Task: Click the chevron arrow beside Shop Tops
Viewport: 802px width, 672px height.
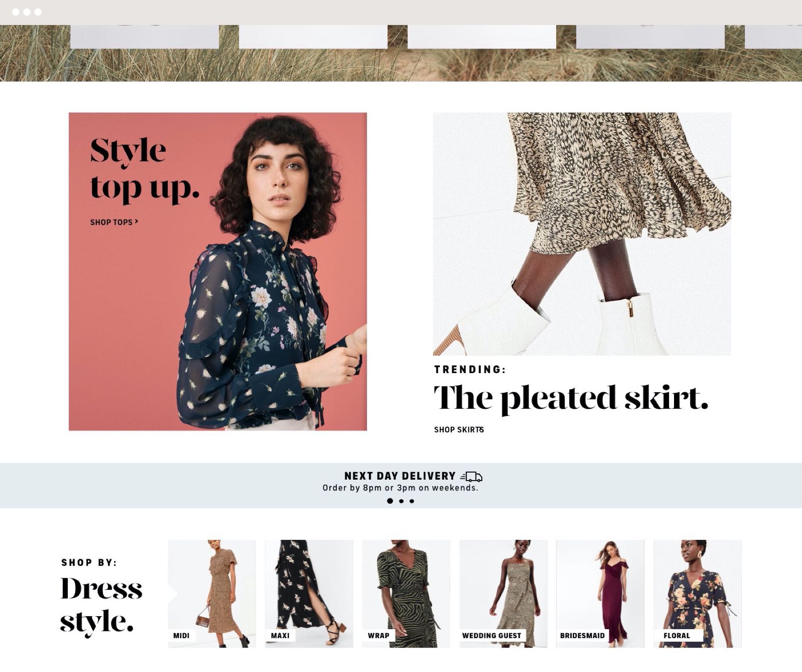Action: [136, 221]
